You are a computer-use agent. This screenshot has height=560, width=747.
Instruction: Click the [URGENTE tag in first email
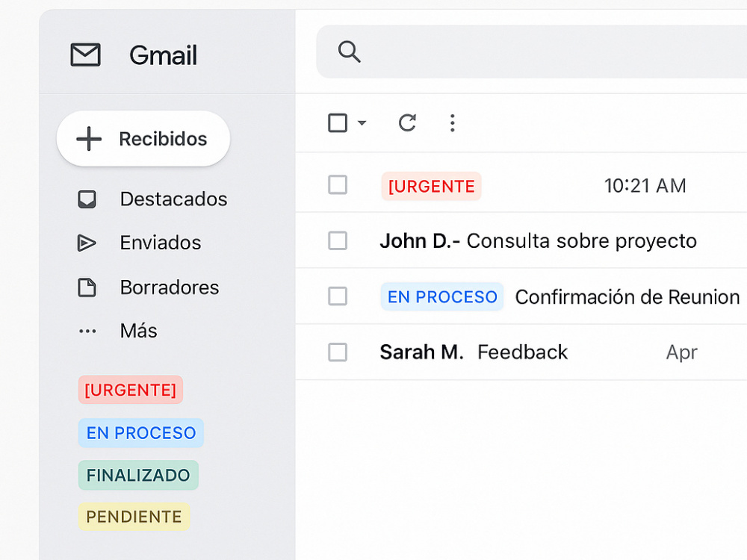(431, 186)
